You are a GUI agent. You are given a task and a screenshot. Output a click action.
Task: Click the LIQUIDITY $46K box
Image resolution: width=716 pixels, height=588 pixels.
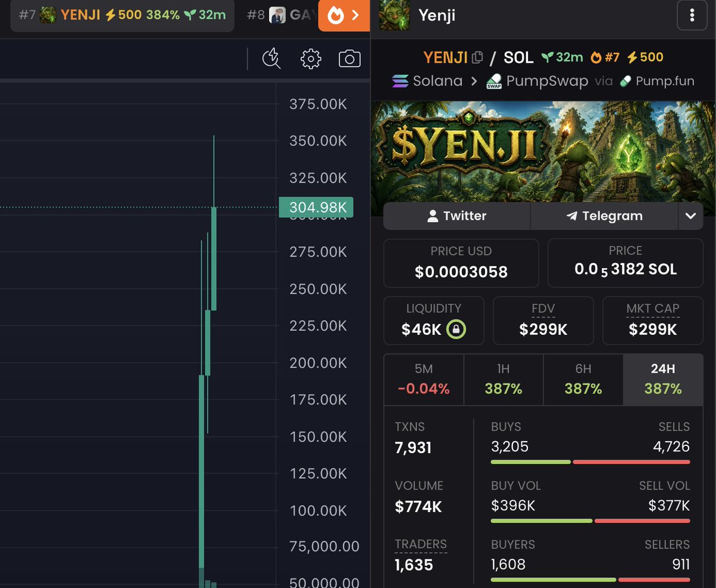(x=434, y=321)
